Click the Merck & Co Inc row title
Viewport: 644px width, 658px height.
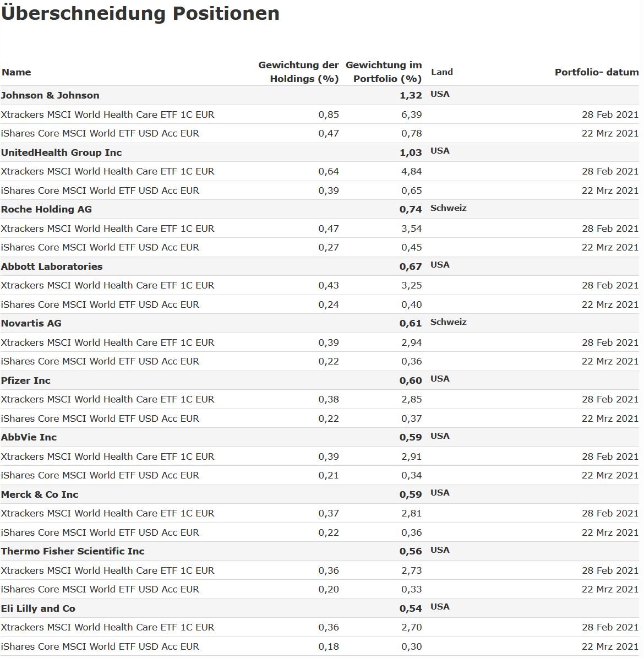[x=40, y=494]
